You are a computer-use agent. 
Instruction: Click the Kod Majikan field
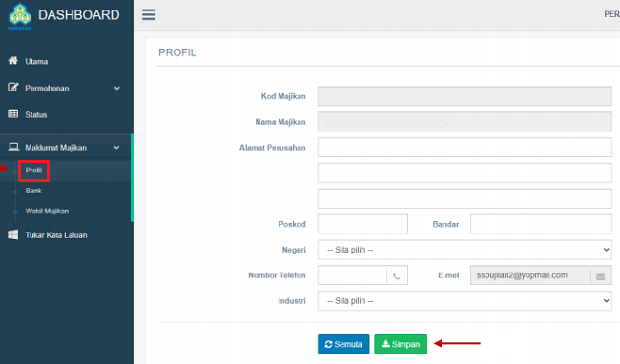point(465,96)
